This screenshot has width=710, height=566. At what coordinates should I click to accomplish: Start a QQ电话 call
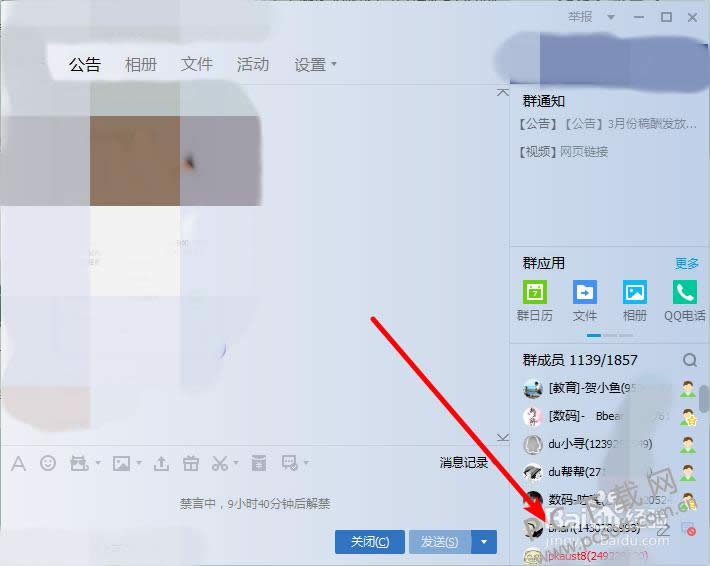685,301
